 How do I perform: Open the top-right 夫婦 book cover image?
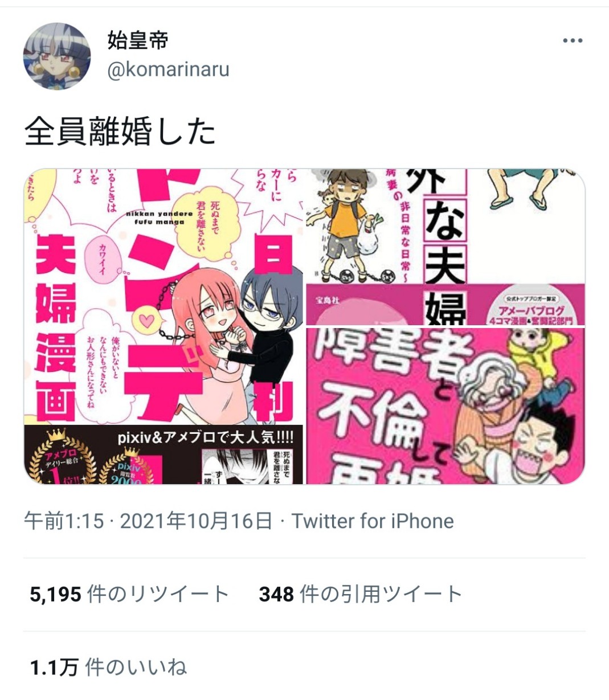click(x=446, y=247)
